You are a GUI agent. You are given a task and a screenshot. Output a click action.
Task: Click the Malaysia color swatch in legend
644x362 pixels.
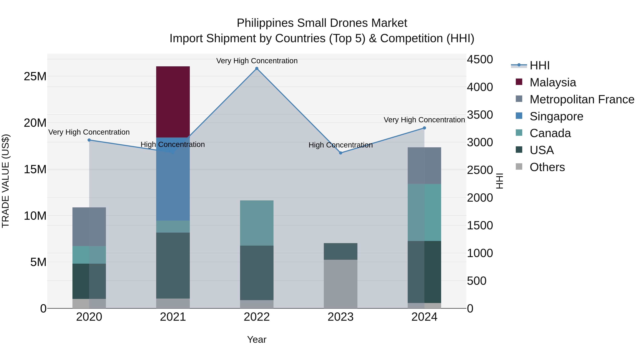click(519, 82)
